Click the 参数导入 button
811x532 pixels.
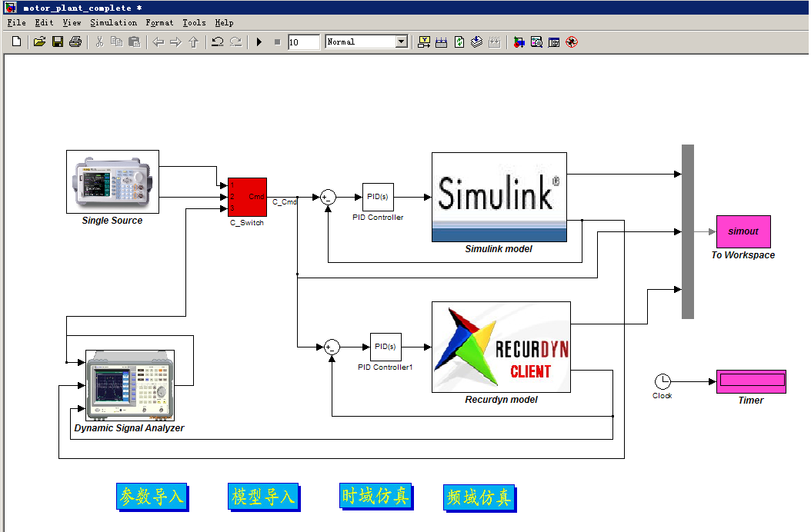coord(152,497)
